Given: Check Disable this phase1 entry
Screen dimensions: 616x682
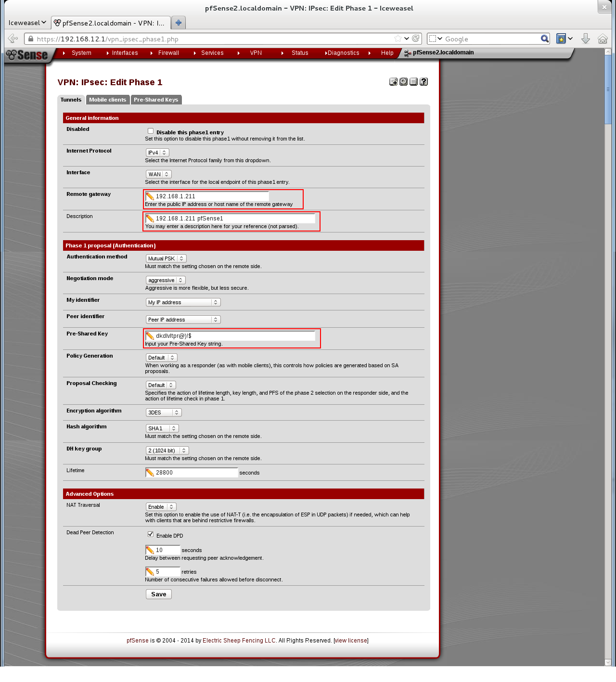Looking at the screenshot, I should pos(151,131).
